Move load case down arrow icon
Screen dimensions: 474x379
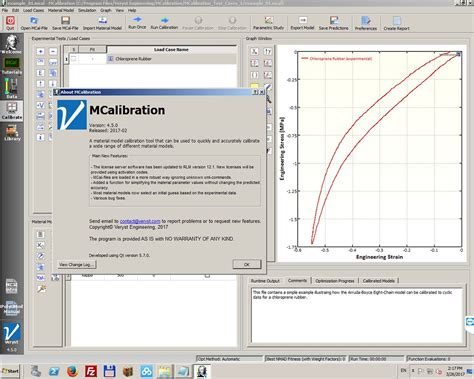point(53,84)
